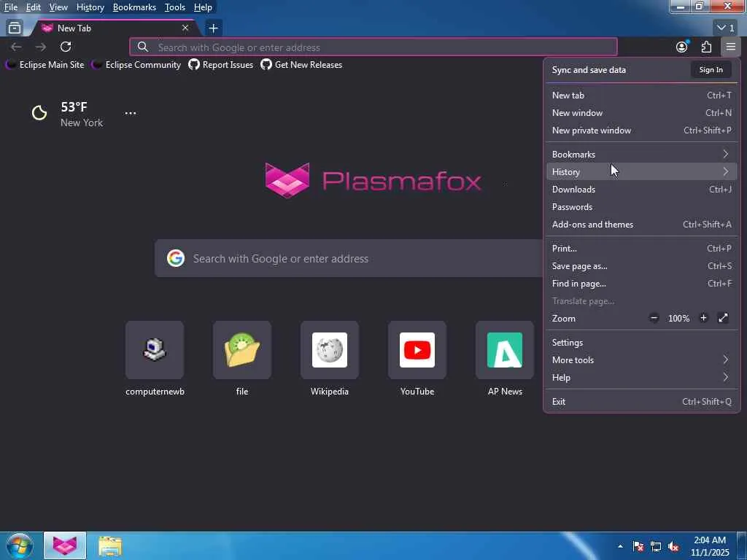The height and width of the screenshot is (560, 747).
Task: Click Plasmafox taskbar icon
Action: pyautogui.click(x=65, y=545)
